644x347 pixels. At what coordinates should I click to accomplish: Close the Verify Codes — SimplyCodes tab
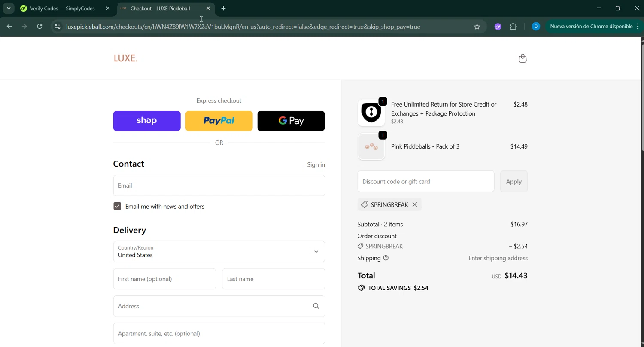click(x=108, y=9)
